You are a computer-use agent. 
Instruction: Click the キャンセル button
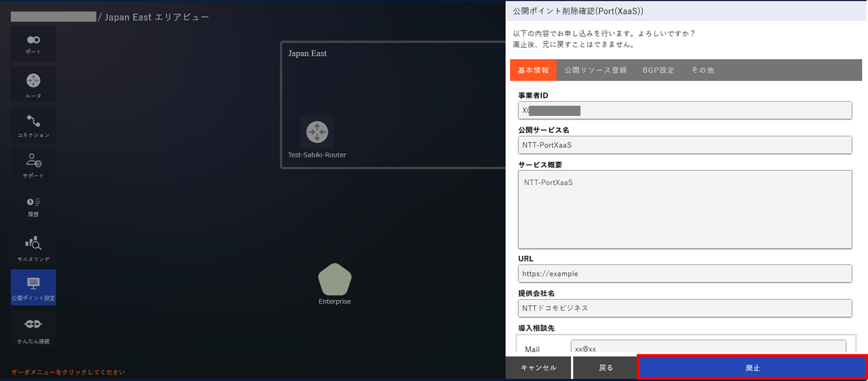[538, 367]
